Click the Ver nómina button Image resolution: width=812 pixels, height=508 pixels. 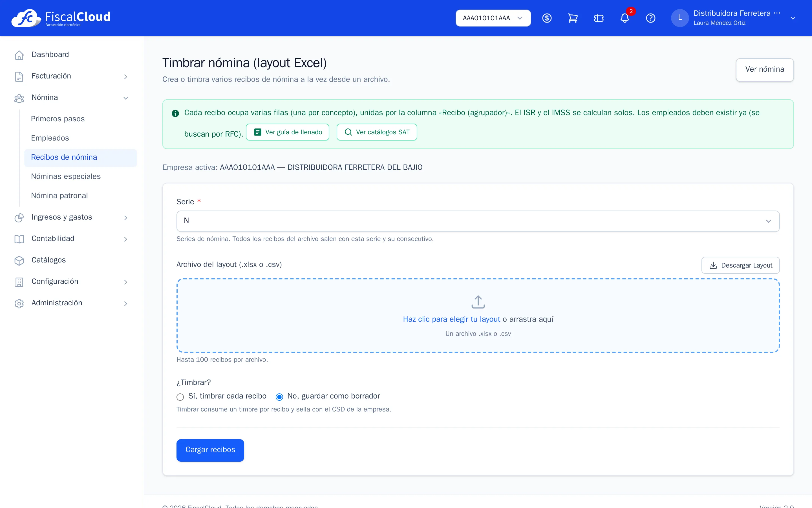pyautogui.click(x=764, y=69)
